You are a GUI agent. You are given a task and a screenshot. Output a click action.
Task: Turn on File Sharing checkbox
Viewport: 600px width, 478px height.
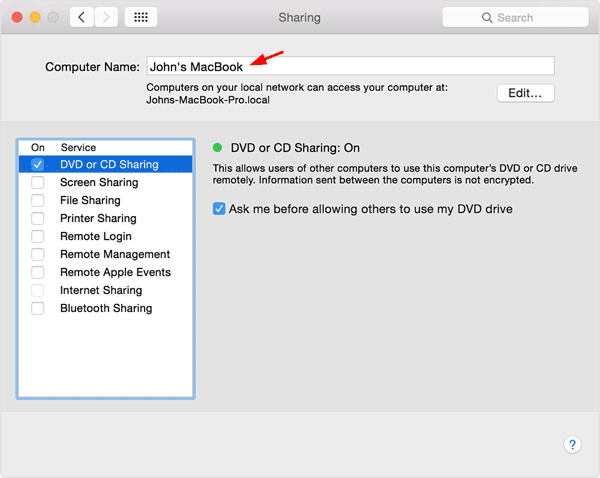point(38,201)
